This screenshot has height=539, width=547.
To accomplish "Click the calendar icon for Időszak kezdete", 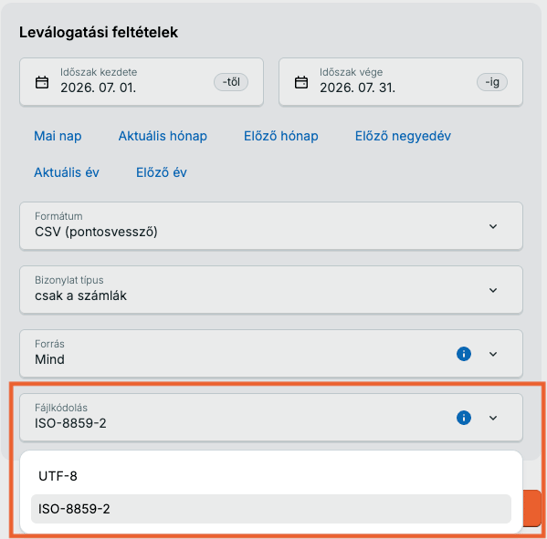I will click(x=42, y=83).
